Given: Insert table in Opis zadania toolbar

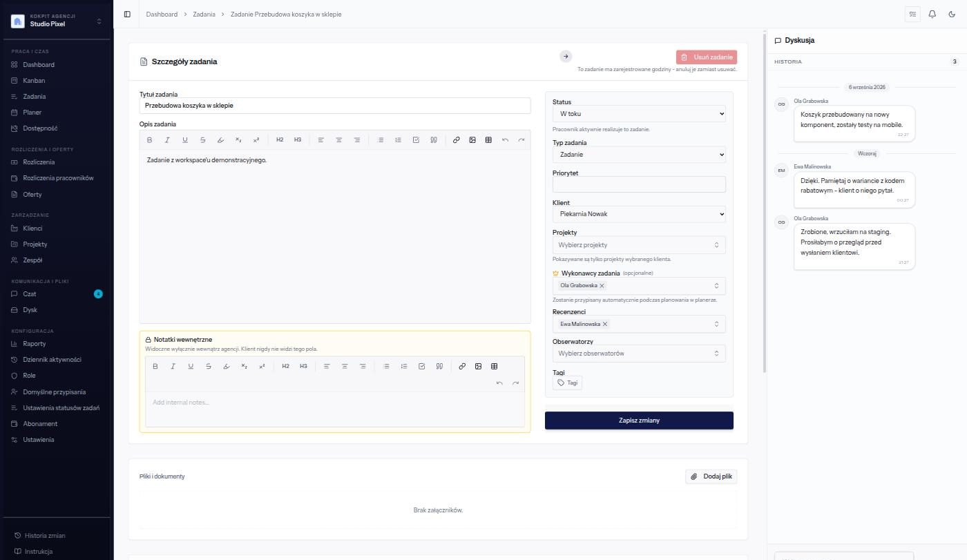Looking at the screenshot, I should click(488, 139).
